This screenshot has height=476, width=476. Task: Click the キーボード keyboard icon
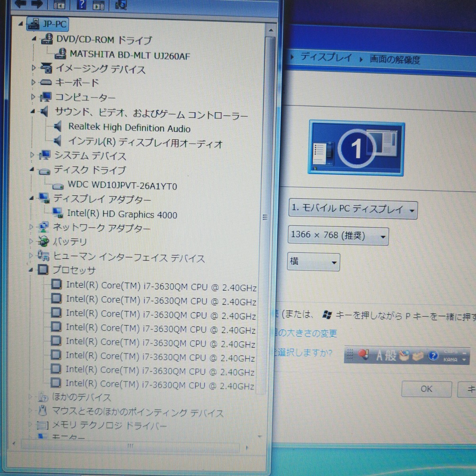click(46, 83)
